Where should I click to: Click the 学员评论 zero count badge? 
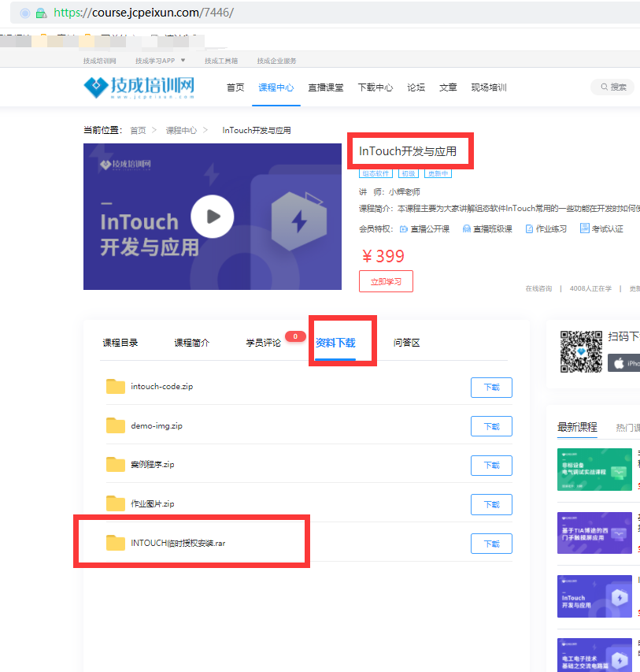coord(295,336)
